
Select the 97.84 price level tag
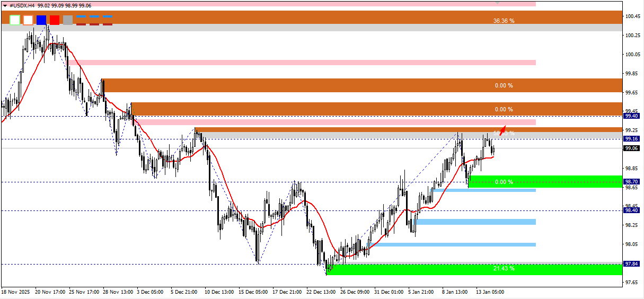(x=631, y=264)
